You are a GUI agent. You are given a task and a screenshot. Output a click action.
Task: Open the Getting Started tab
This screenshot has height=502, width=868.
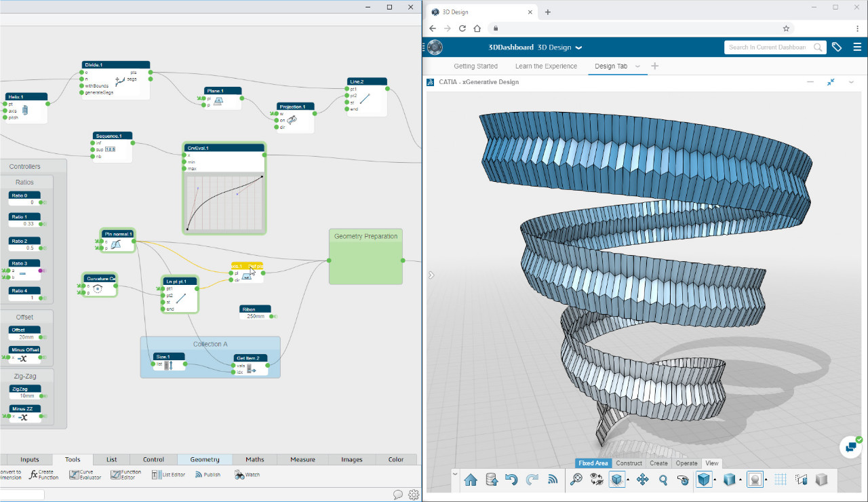tap(475, 66)
